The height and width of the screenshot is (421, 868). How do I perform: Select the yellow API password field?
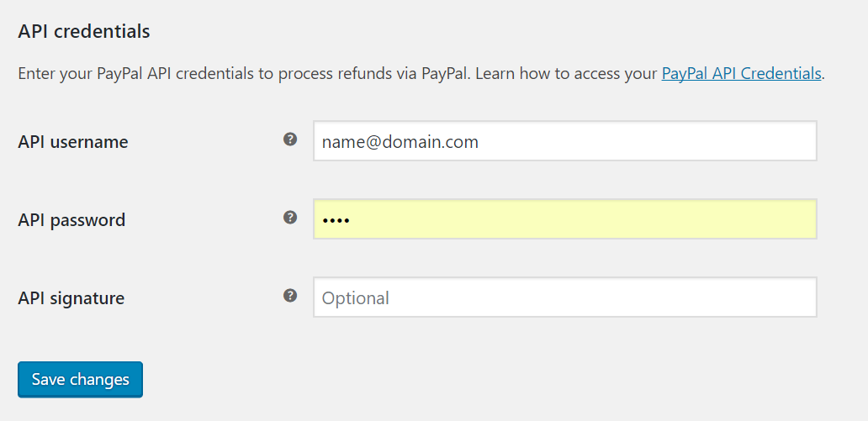(x=565, y=219)
